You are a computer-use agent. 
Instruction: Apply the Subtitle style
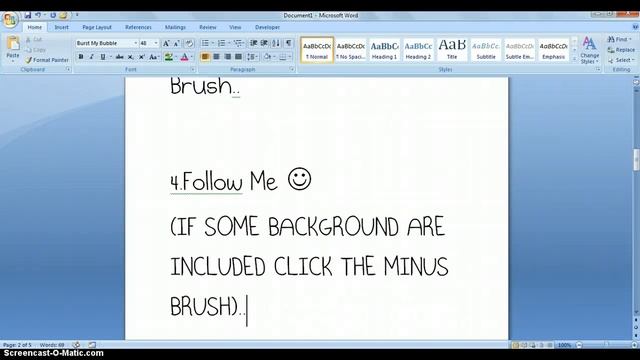pyautogui.click(x=486, y=50)
